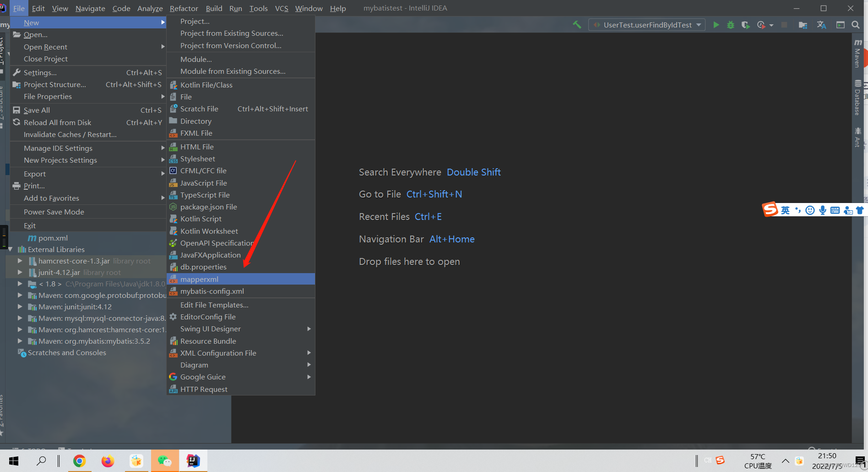Viewport: 868px width, 472px height.
Task: Open Chrome from the taskbar
Action: point(79,461)
